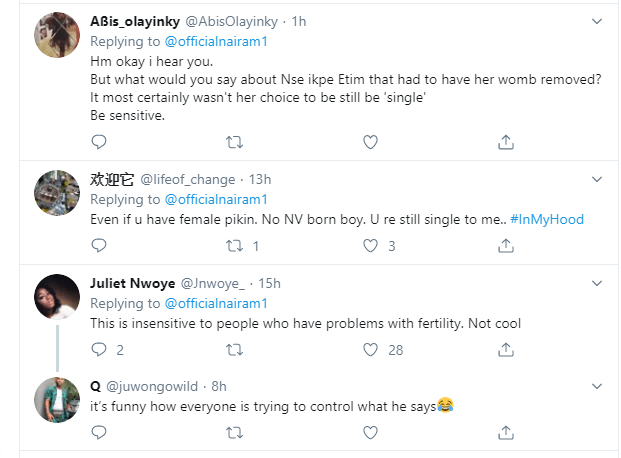Share AbisOlayinky's tweet
Screen dimensions: 621x458
(506, 141)
